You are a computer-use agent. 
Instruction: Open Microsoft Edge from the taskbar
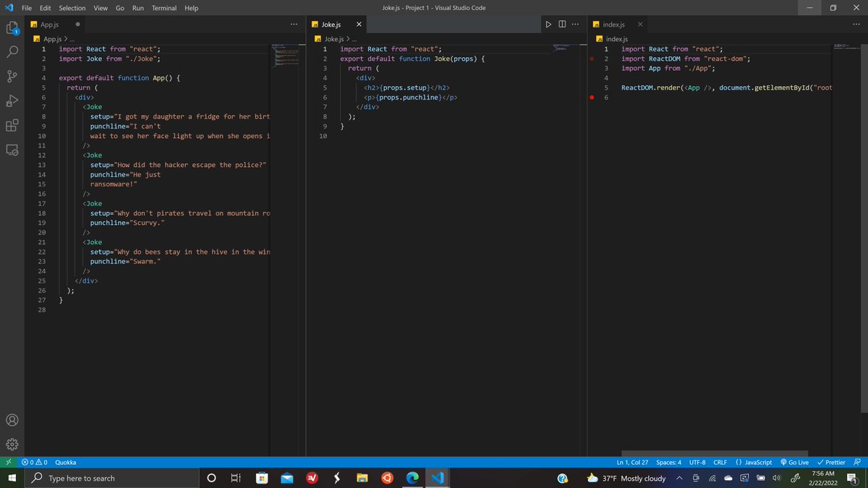[x=412, y=478]
